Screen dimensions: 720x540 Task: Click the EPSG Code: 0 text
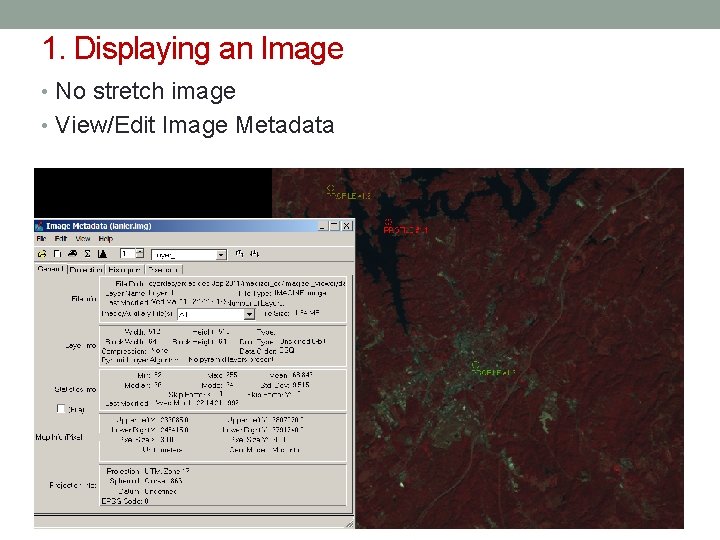(x=125, y=501)
